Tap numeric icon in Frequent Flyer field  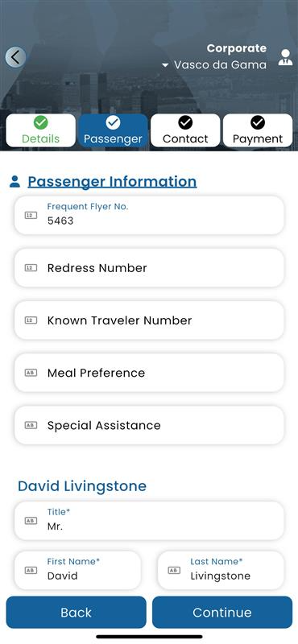[31, 215]
